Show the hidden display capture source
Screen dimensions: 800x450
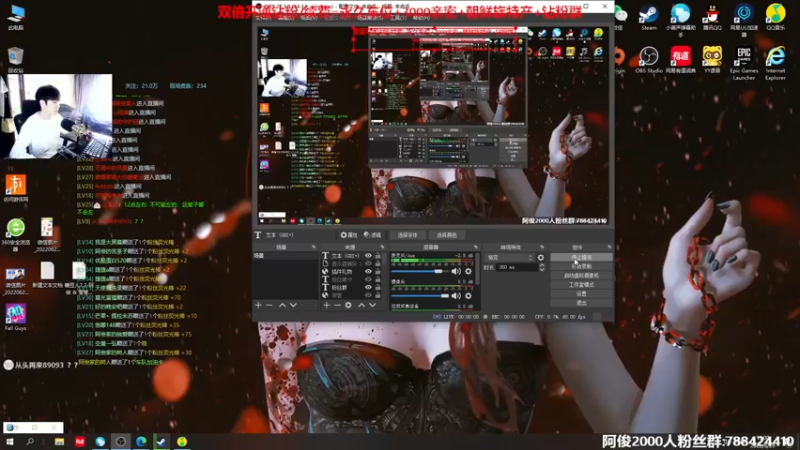[368, 264]
